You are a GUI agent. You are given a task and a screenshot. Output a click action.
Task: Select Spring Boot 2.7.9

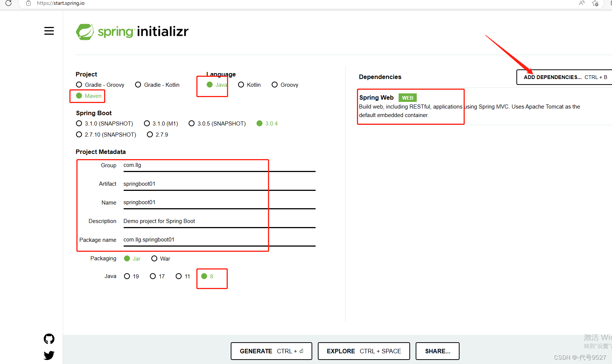click(x=158, y=135)
